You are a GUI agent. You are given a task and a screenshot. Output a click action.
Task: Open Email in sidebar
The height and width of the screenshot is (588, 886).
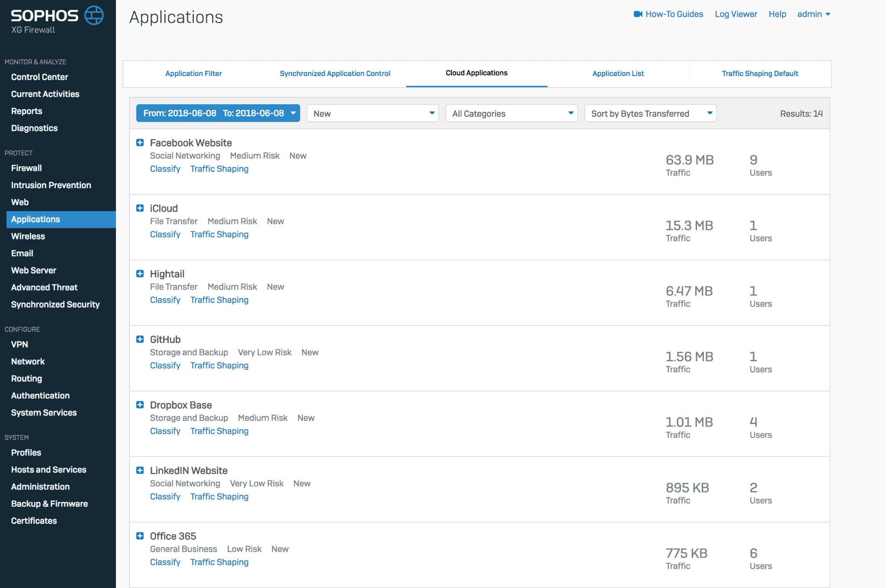pos(22,253)
